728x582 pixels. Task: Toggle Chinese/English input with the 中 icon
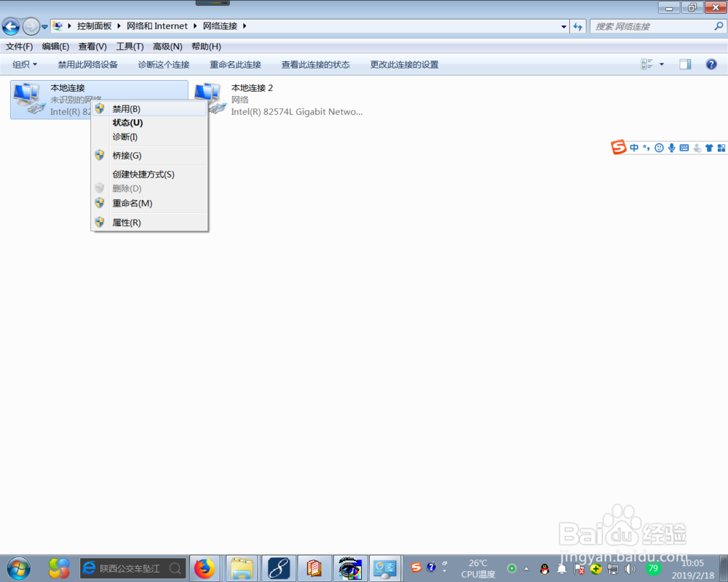[634, 147]
